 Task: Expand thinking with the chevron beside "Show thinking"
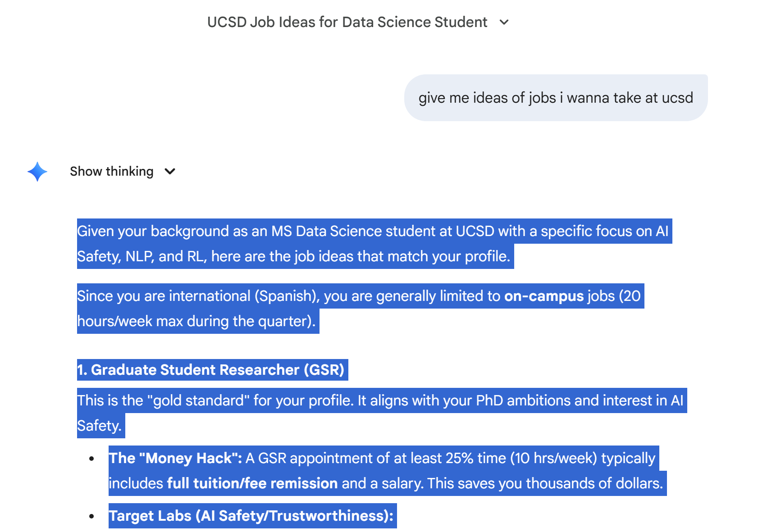click(x=170, y=172)
